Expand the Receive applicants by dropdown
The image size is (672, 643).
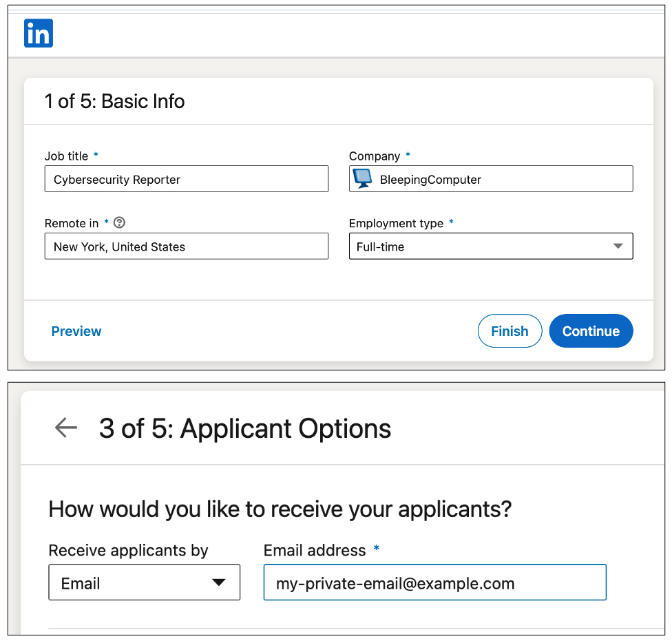click(x=144, y=582)
